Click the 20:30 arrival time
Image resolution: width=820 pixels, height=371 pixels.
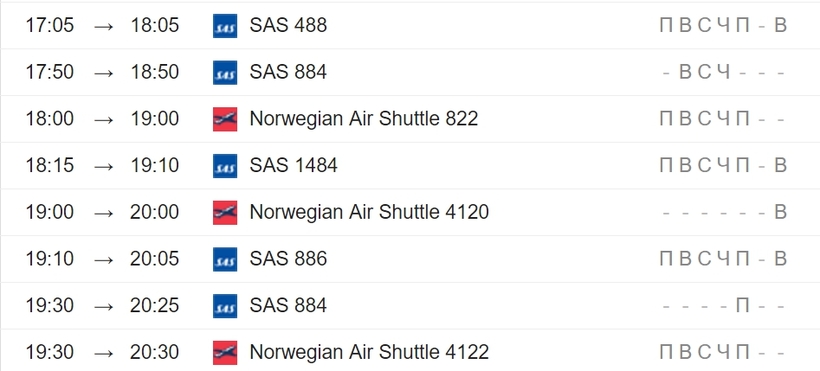pyautogui.click(x=155, y=352)
